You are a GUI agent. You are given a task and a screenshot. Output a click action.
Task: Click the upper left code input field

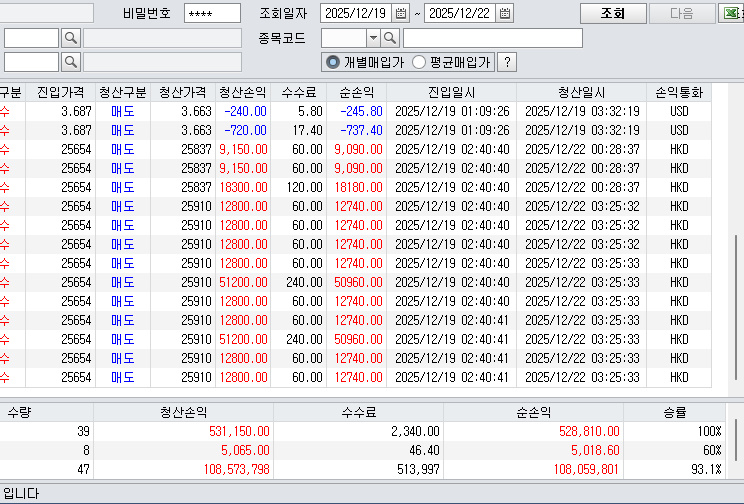[x=31, y=38]
